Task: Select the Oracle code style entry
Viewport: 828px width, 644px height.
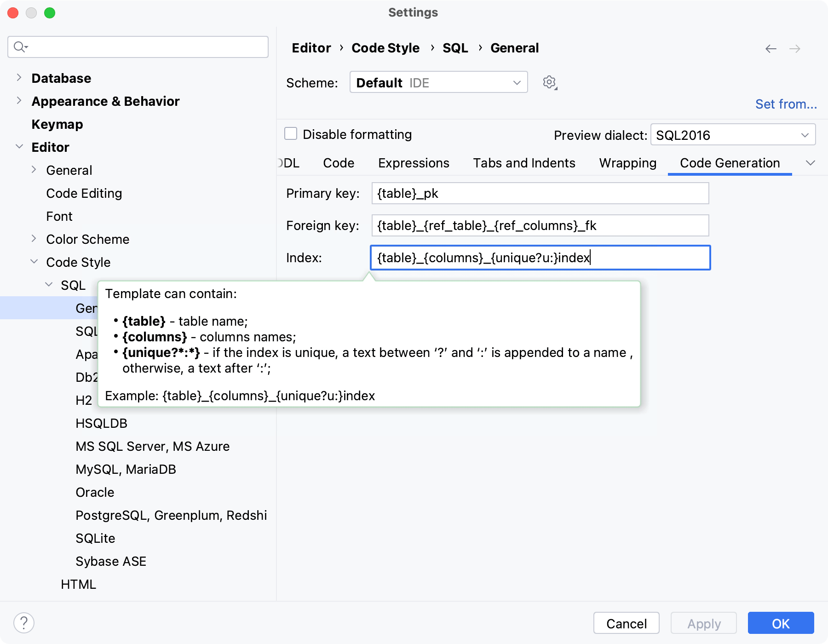Action: pyautogui.click(x=95, y=492)
